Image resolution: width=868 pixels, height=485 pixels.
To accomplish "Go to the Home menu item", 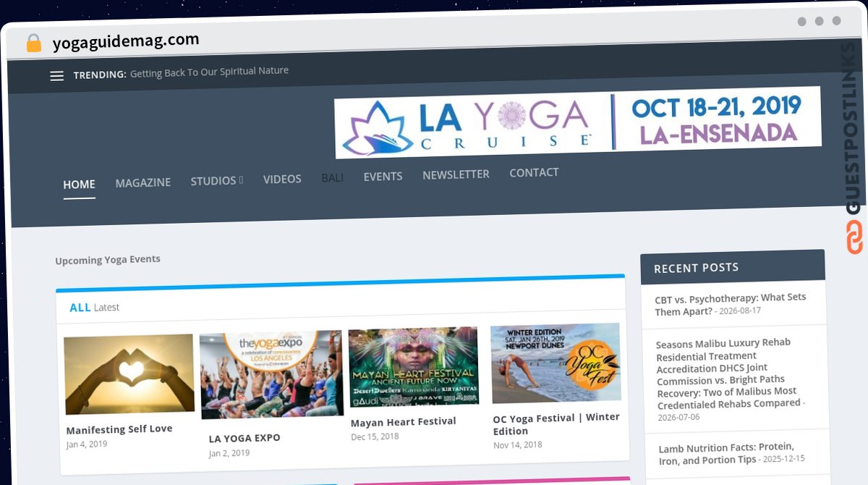I will tap(79, 185).
